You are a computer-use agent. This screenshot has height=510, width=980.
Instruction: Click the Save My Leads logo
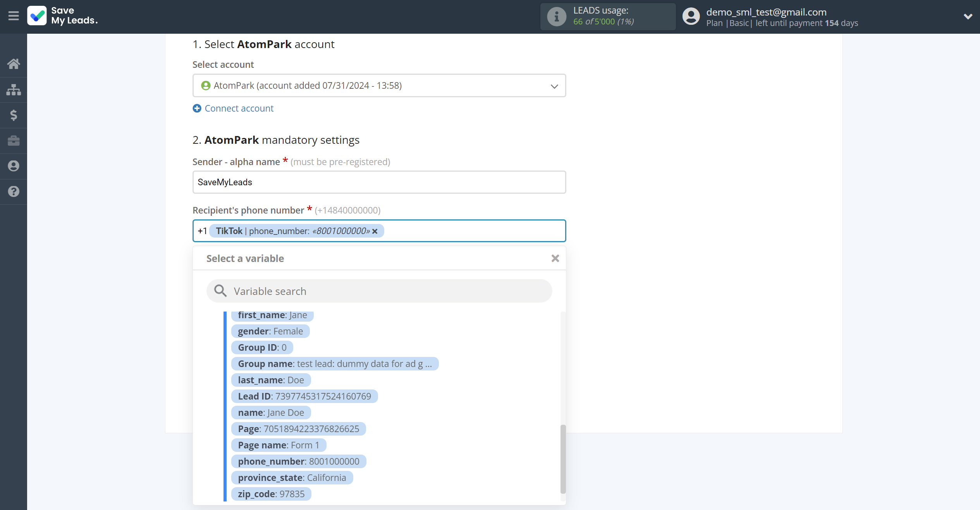pos(62,16)
